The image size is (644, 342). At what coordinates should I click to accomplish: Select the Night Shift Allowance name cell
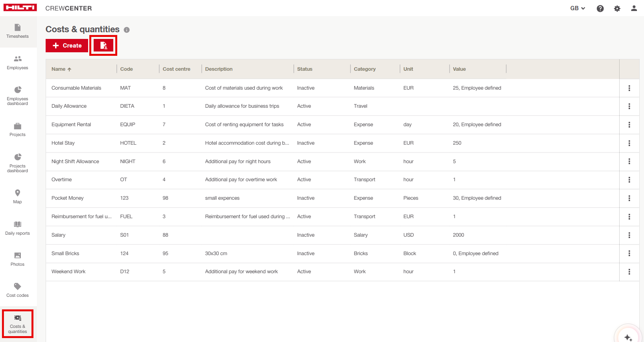[x=75, y=162]
